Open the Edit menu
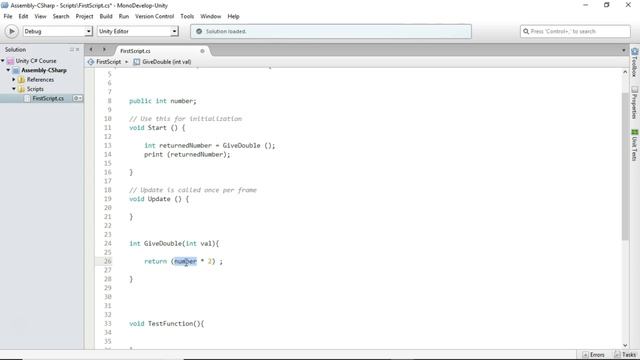 click(23, 16)
